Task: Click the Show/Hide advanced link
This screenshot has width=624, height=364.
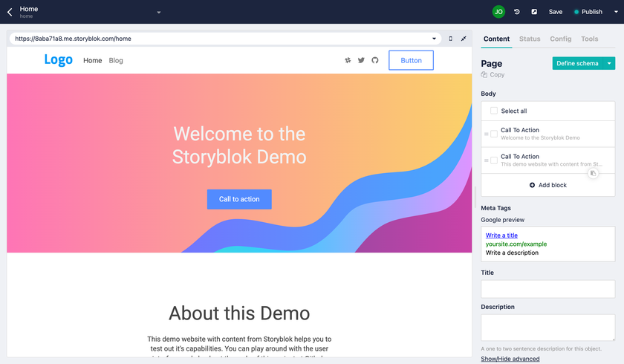Action: click(x=510, y=359)
